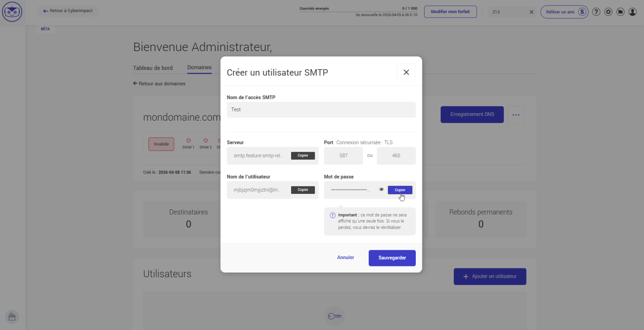The height and width of the screenshot is (330, 644).
Task: Click the Modifier mon forfait button
Action: tap(450, 12)
